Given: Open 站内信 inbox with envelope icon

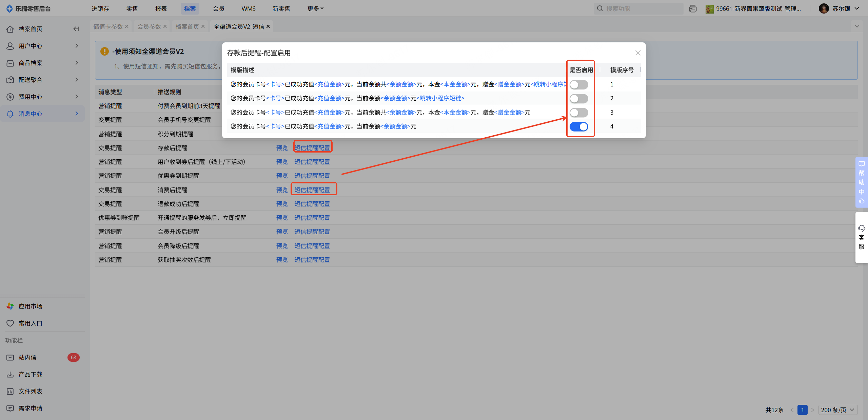Looking at the screenshot, I should [x=11, y=357].
